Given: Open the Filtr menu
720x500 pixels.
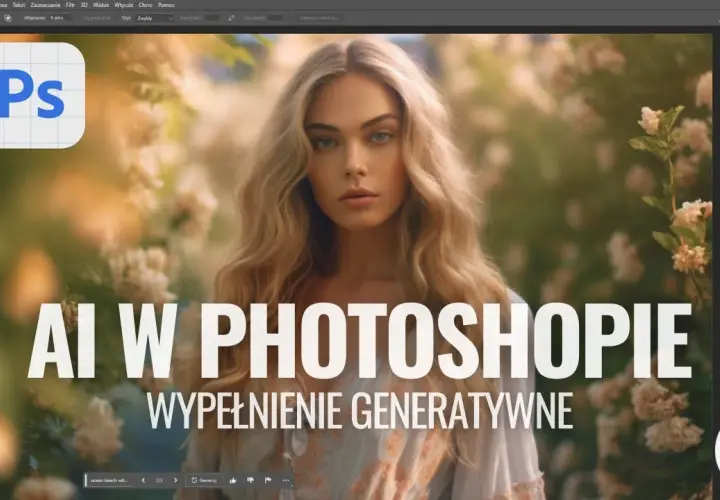Looking at the screenshot, I should tap(70, 5).
